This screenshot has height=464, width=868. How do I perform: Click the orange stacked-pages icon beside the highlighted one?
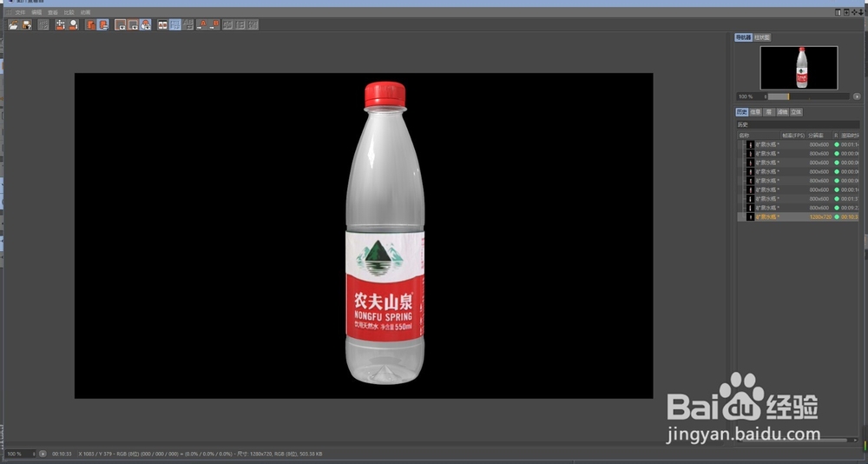click(90, 24)
